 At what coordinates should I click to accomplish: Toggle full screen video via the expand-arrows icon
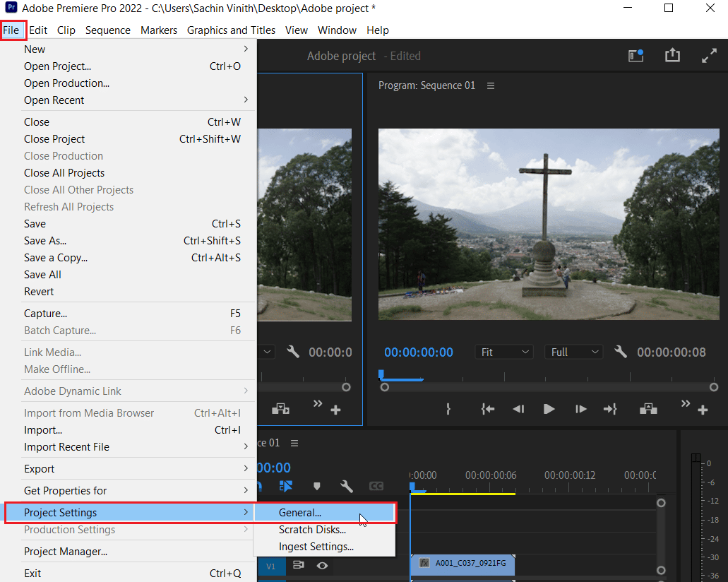709,56
